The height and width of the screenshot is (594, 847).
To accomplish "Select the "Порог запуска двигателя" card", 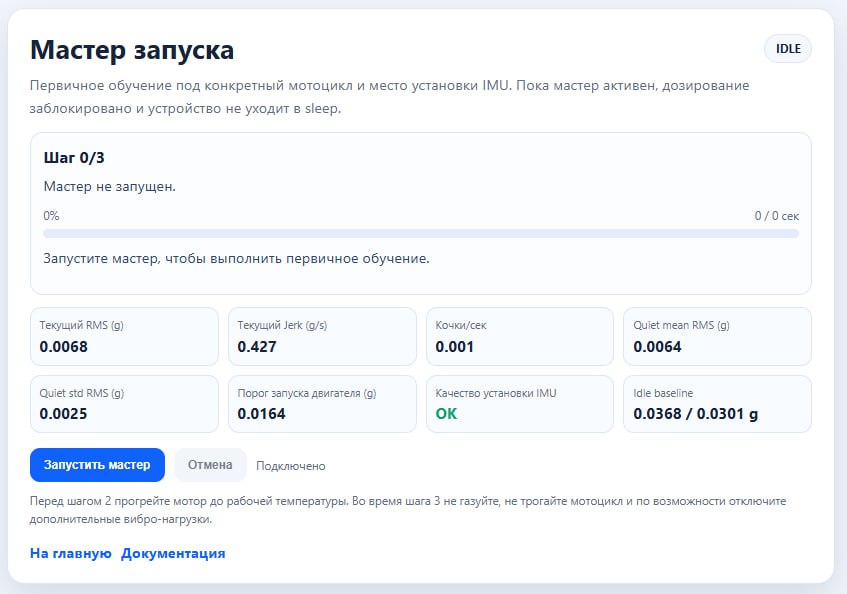I will pos(321,404).
